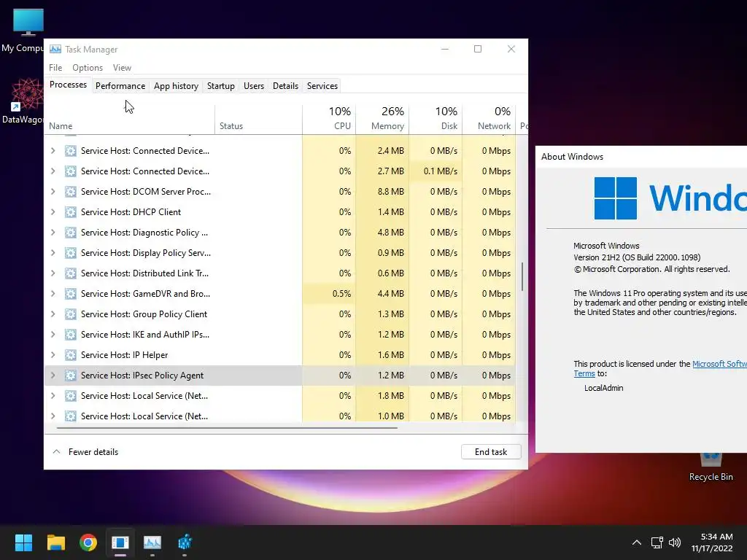
Task: Switch to the App history tab
Action: coord(176,86)
